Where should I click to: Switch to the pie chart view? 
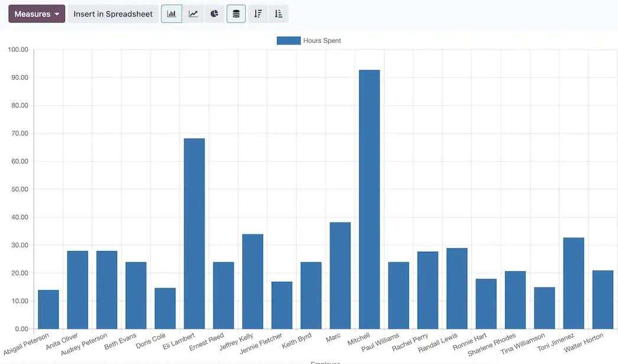click(213, 13)
